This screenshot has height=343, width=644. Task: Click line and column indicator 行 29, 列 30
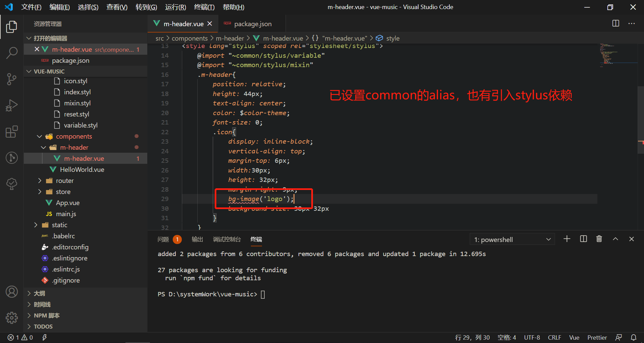(x=472, y=338)
